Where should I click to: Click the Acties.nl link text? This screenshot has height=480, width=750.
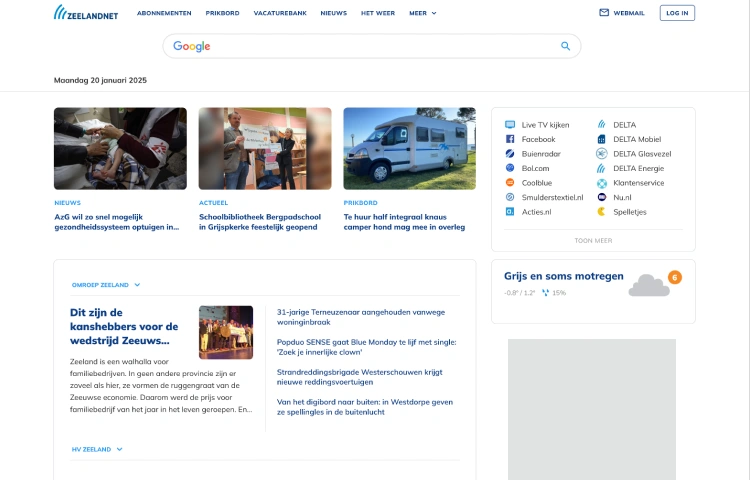(x=536, y=212)
